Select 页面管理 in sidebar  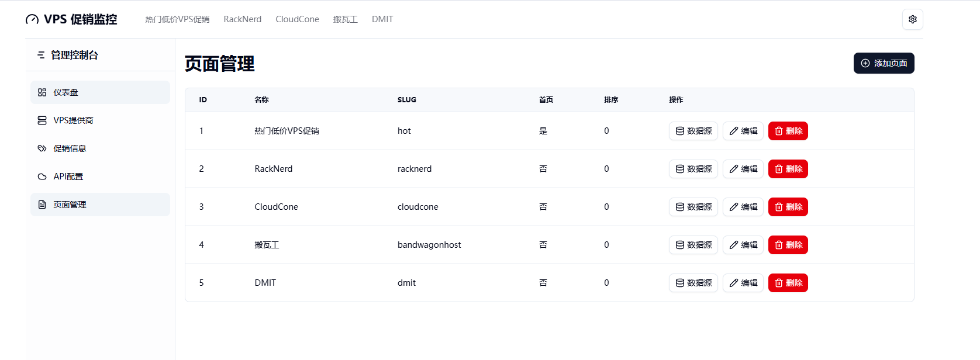100,205
